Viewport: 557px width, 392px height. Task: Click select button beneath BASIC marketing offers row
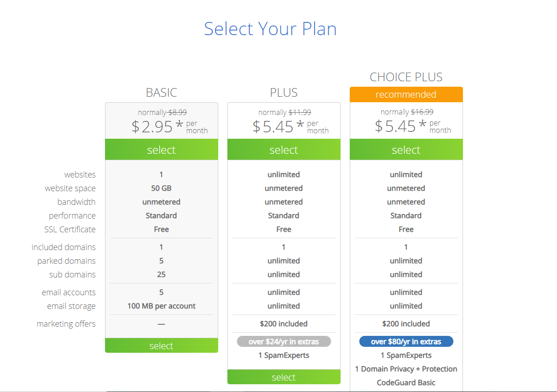tap(162, 345)
